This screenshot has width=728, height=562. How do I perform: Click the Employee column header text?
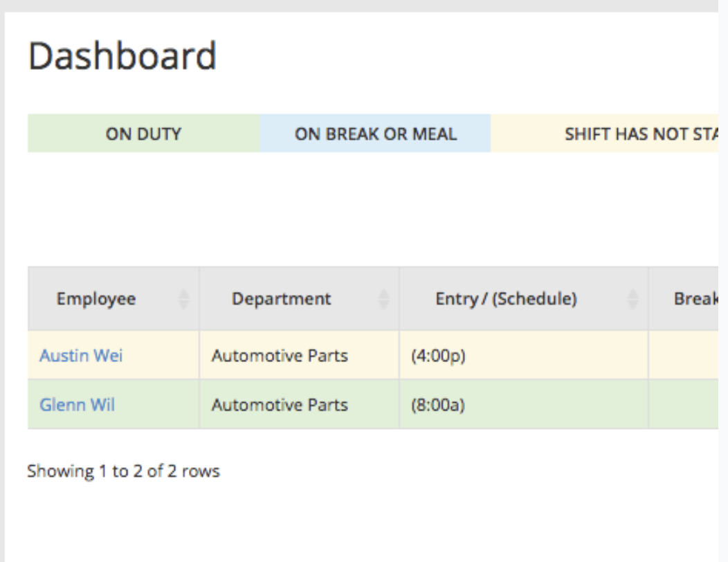[96, 299]
